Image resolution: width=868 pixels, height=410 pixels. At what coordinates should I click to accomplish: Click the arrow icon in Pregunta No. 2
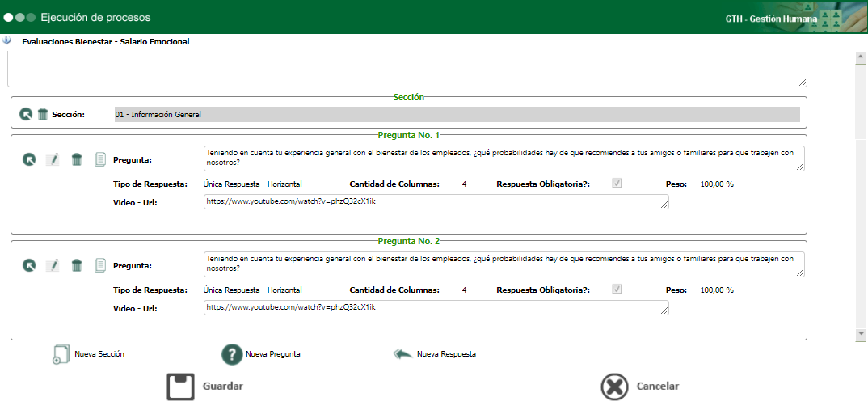point(29,265)
